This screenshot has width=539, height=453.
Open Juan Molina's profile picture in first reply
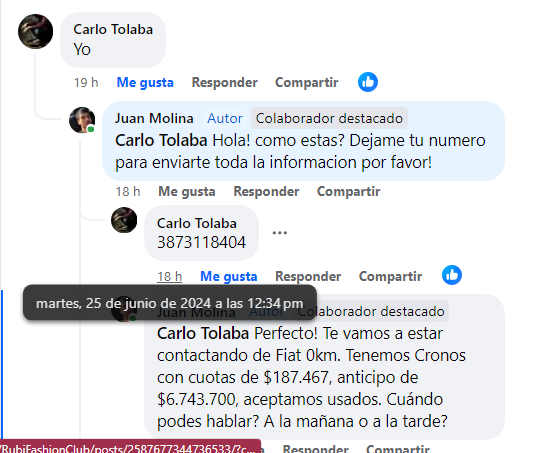click(82, 120)
